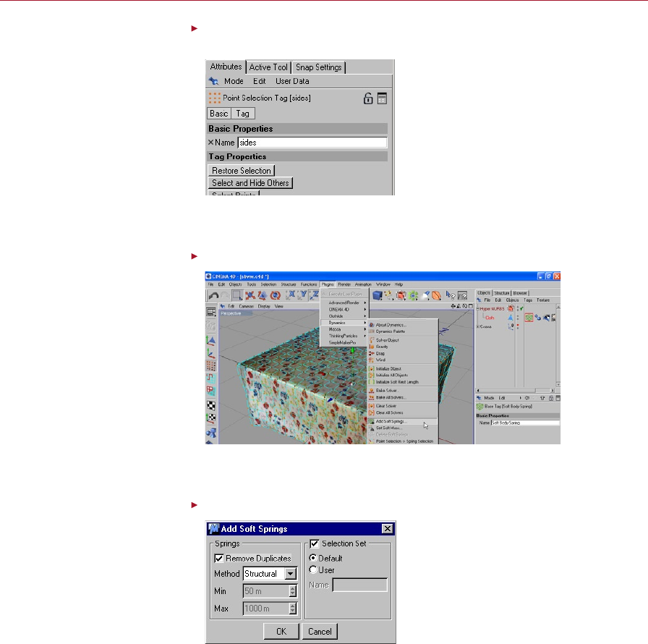Select the User radio button
Viewport: 648px width, 644px height.
[x=313, y=569]
